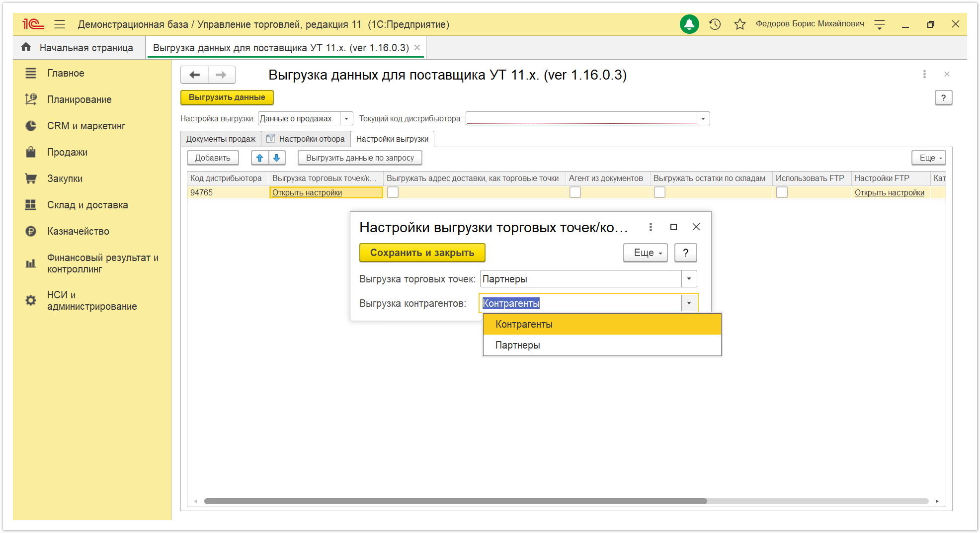Maximize the settings dialog

[x=673, y=227]
